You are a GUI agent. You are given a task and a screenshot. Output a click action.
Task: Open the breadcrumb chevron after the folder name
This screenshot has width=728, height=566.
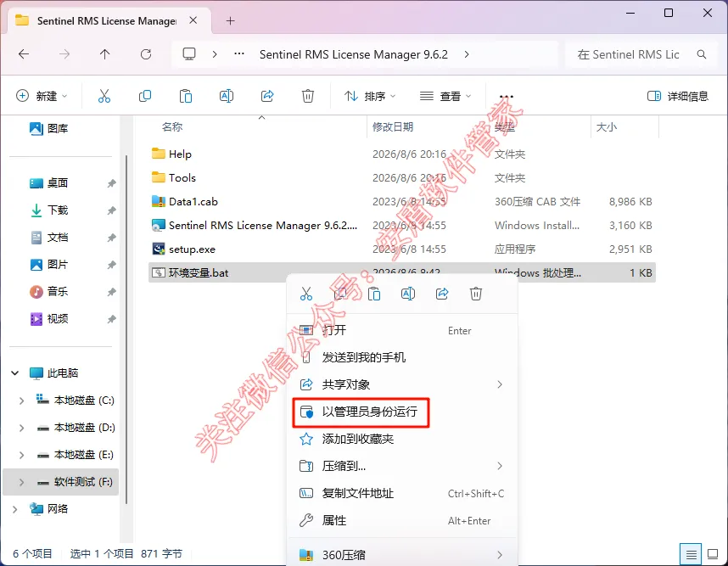tap(467, 54)
